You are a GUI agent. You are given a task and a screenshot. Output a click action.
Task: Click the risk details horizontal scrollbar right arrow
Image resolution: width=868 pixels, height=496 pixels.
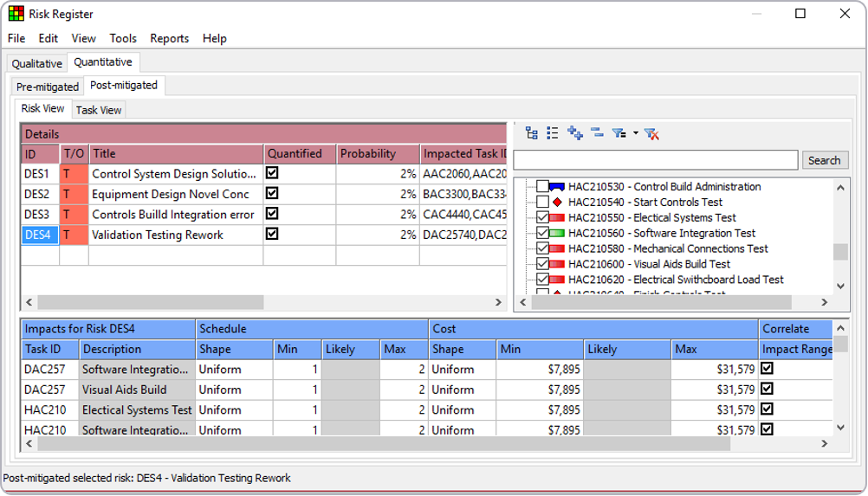(498, 302)
